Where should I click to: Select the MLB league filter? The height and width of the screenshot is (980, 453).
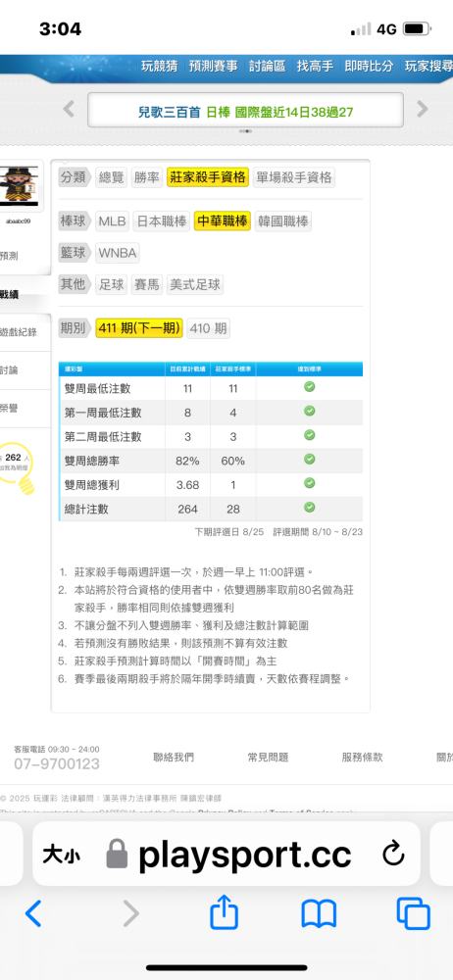click(112, 221)
